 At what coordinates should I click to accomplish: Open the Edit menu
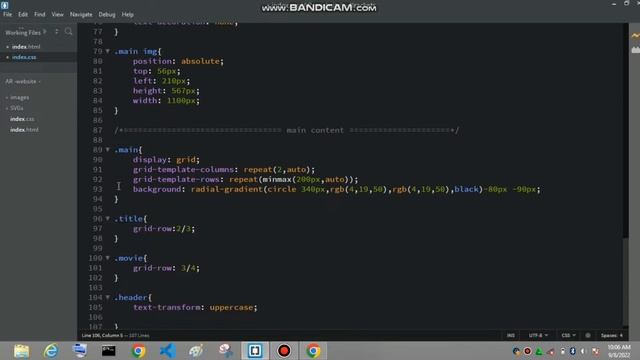[x=23, y=14]
